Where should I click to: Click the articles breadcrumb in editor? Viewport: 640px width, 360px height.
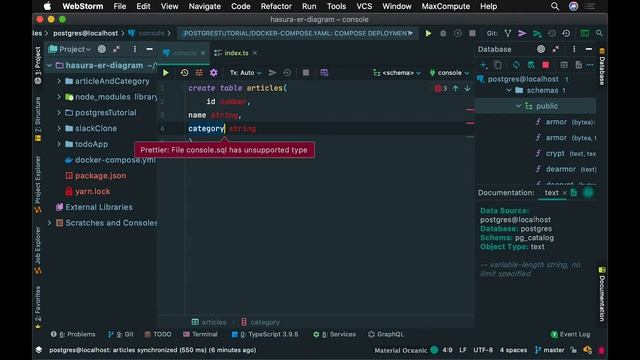[209, 322]
